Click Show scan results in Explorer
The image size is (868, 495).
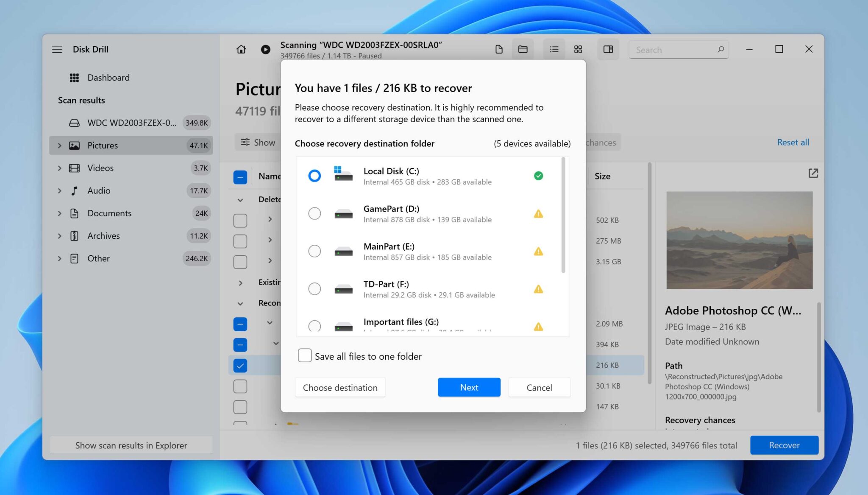pyautogui.click(x=131, y=445)
